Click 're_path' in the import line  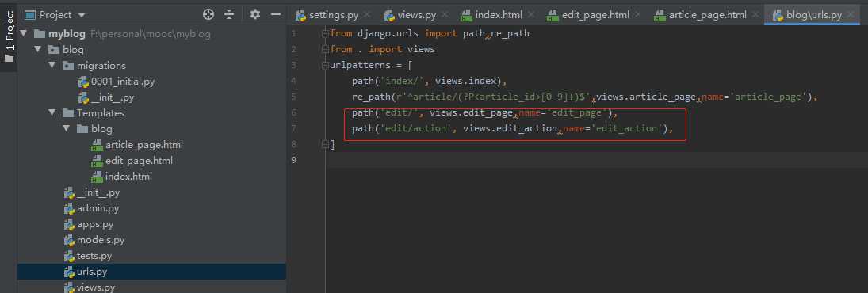[x=510, y=34]
